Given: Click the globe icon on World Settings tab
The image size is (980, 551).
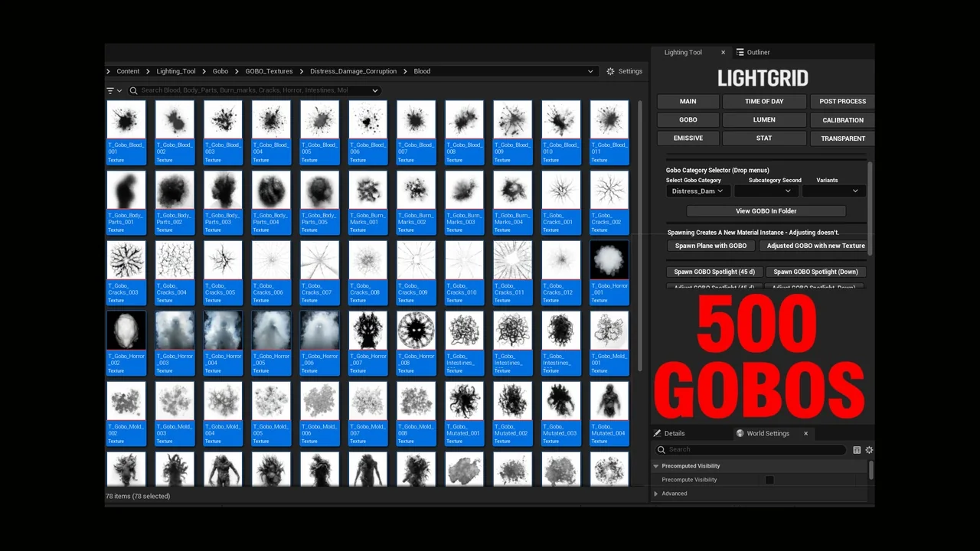Looking at the screenshot, I should pyautogui.click(x=740, y=433).
